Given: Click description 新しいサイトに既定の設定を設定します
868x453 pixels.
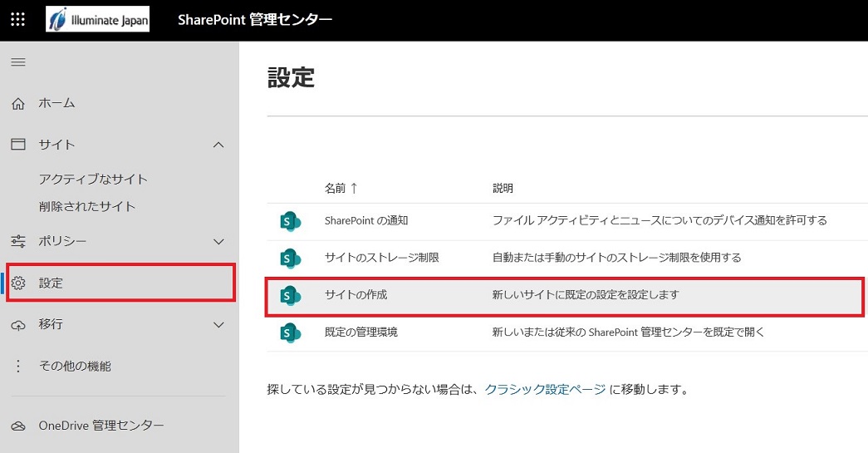Looking at the screenshot, I should (586, 294).
